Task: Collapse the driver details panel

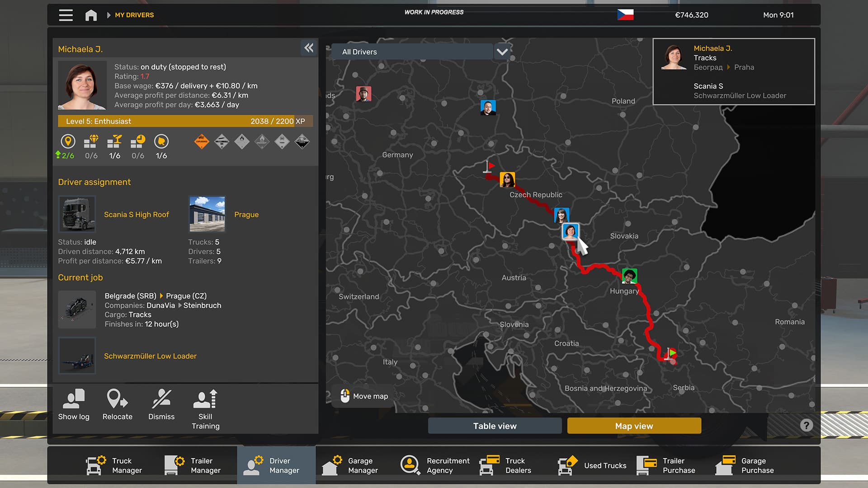Action: tap(309, 48)
